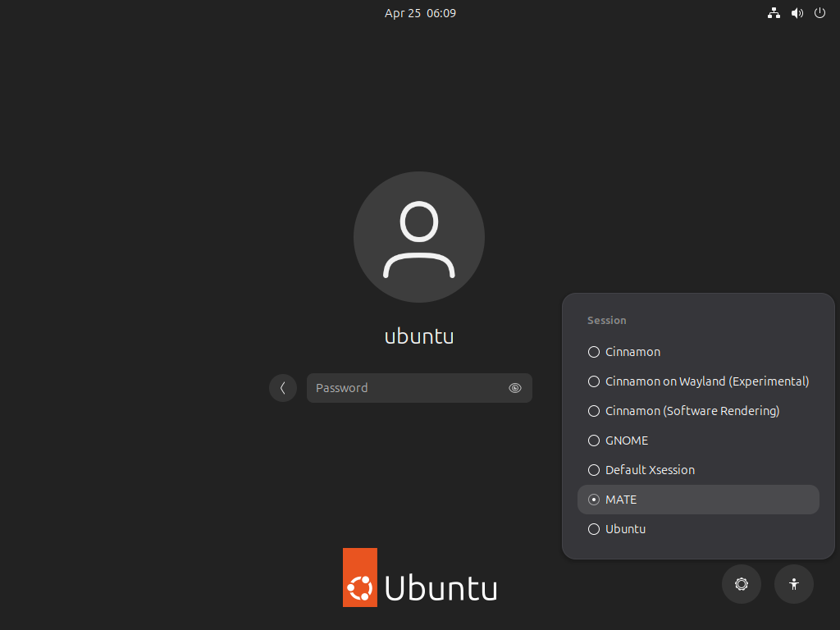Choose the GNOME session radio button
This screenshot has width=840, height=630.
click(594, 441)
